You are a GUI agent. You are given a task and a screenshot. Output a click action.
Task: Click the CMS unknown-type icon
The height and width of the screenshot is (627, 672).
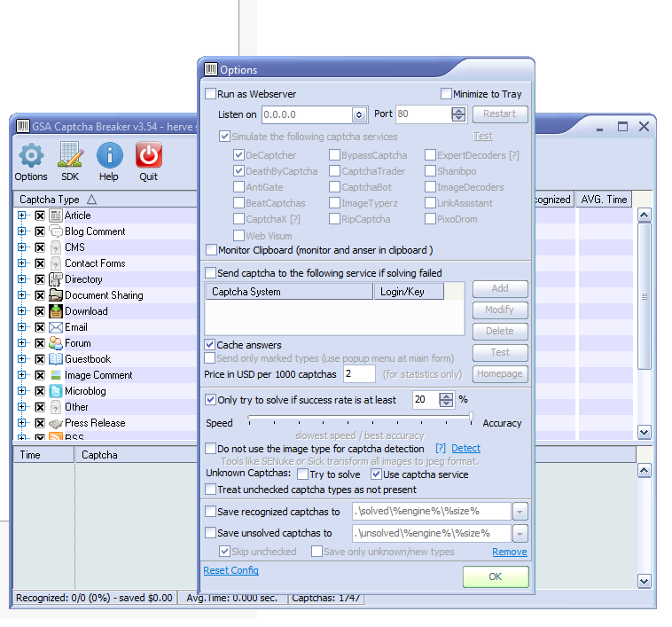pos(56,247)
